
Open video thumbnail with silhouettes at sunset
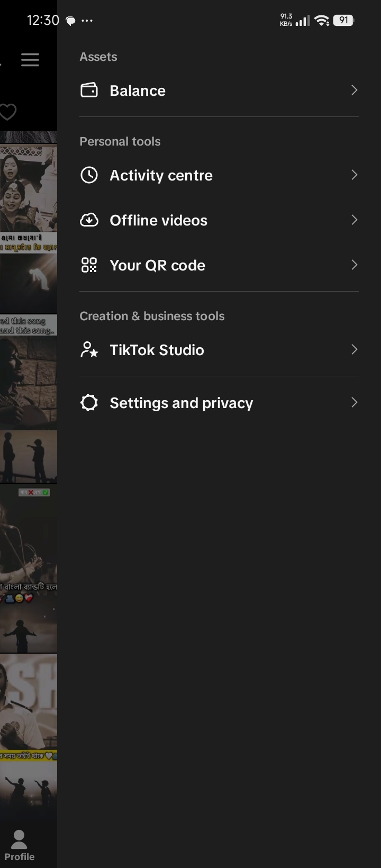pyautogui.click(x=29, y=457)
